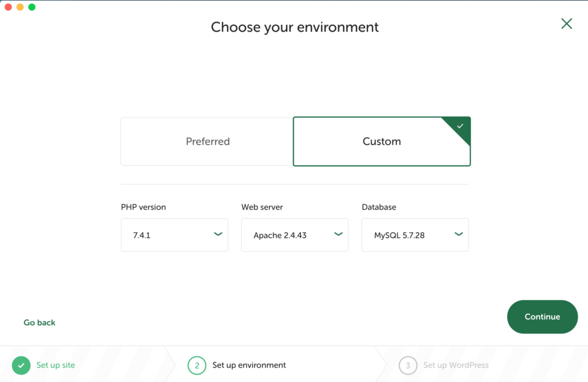Open the Database MySQL 5.7.28 dropdown
Viewport: 588px width, 382px height.
click(x=415, y=235)
